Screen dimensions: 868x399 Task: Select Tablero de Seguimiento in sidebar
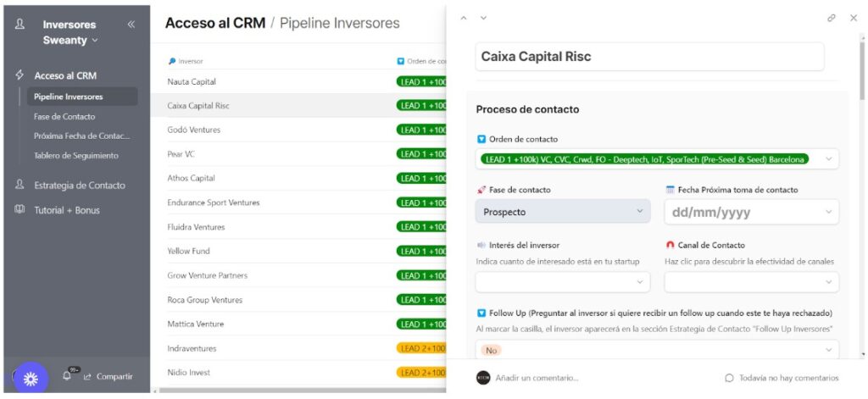click(x=76, y=156)
